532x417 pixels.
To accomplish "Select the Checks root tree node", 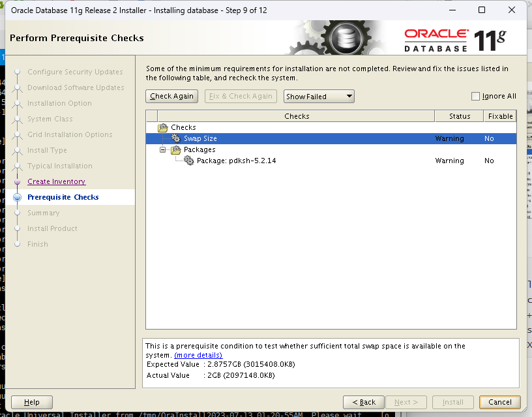I will pos(183,127).
